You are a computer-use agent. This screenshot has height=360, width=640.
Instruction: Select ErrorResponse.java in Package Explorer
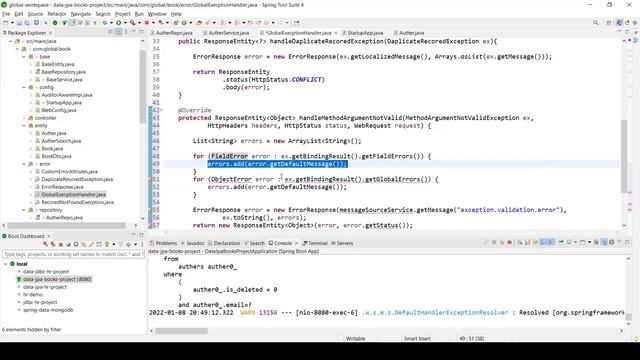[62, 187]
